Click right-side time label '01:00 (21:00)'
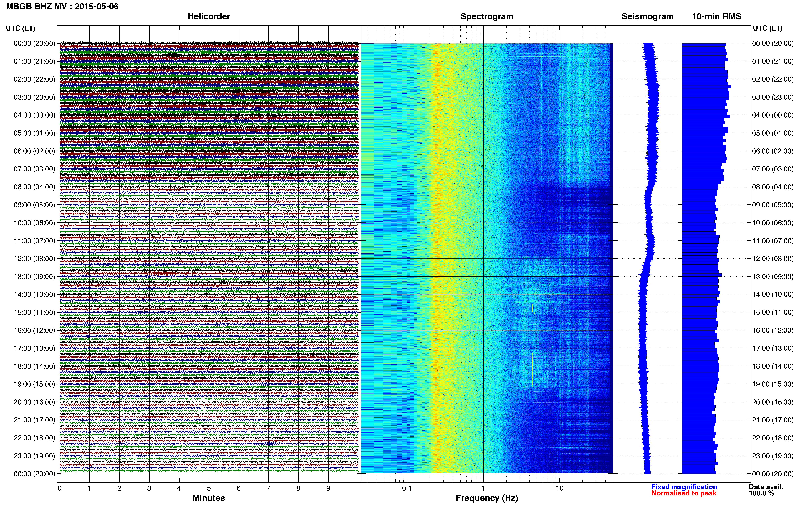 tap(773, 61)
